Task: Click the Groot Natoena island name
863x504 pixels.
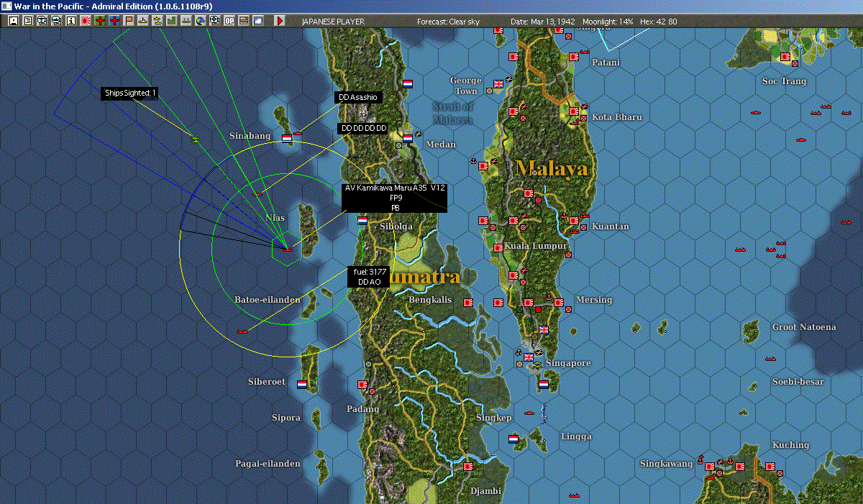Action: [804, 327]
